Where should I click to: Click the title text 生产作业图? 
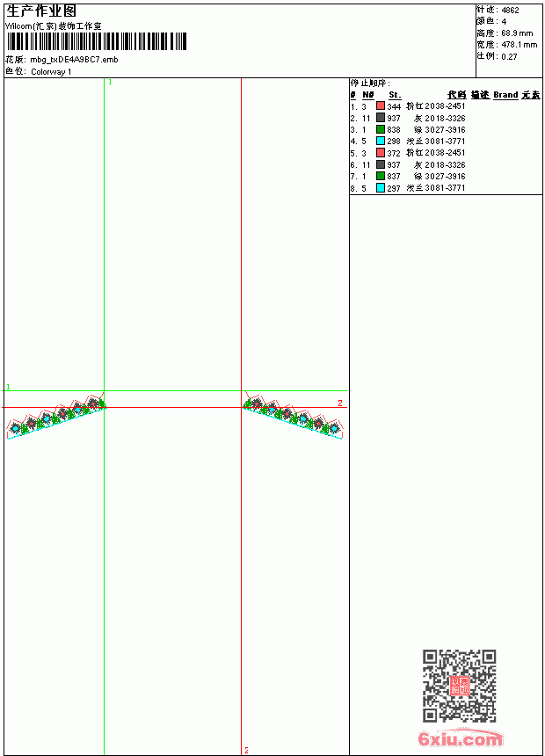41,11
